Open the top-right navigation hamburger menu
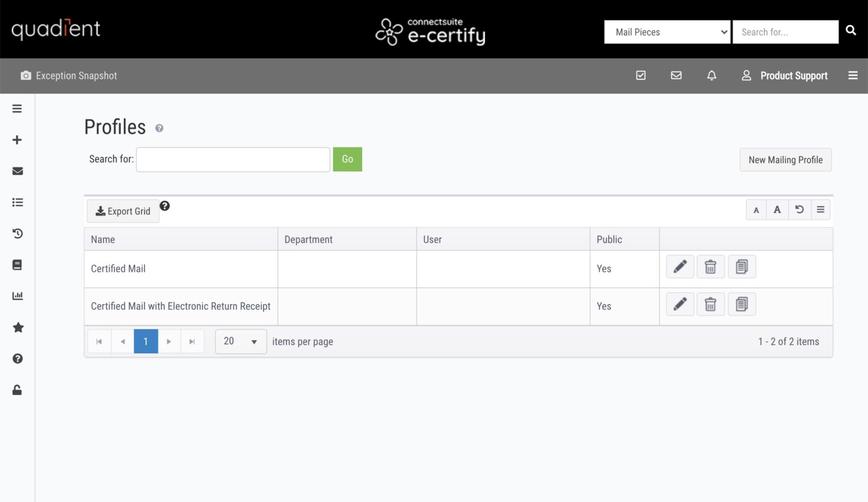The image size is (868, 502). 853,75
